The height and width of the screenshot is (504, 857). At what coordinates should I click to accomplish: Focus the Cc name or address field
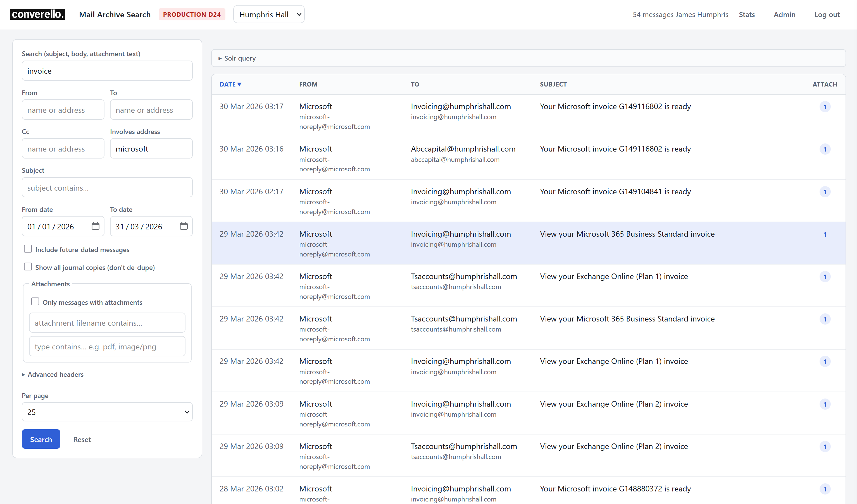(63, 148)
